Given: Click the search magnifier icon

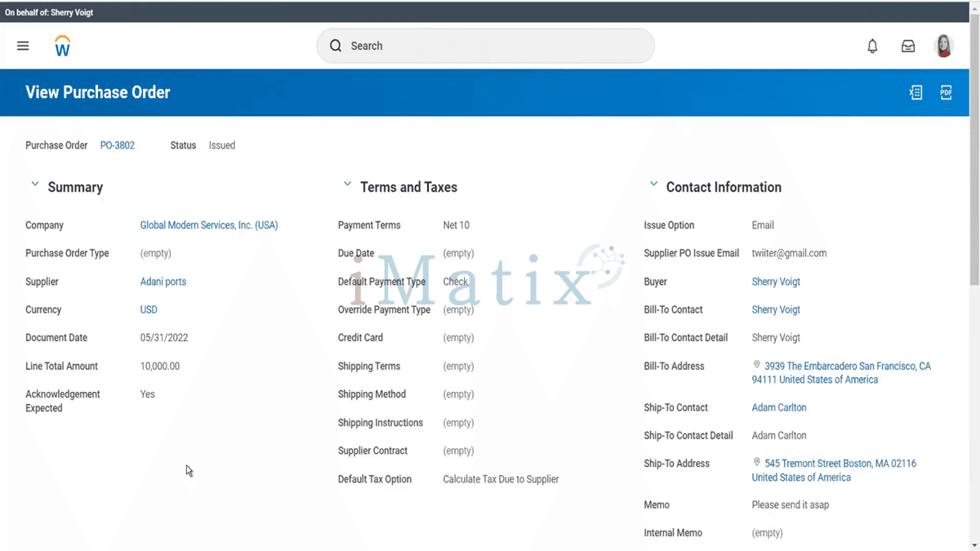Looking at the screenshot, I should click(x=336, y=46).
